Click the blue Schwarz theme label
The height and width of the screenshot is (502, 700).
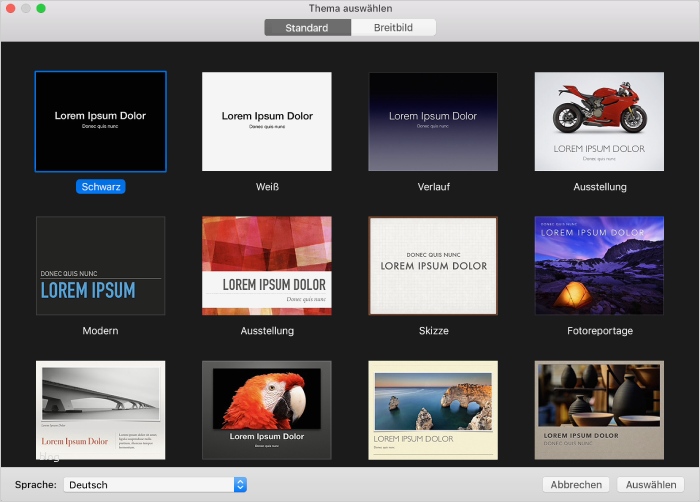pos(100,187)
